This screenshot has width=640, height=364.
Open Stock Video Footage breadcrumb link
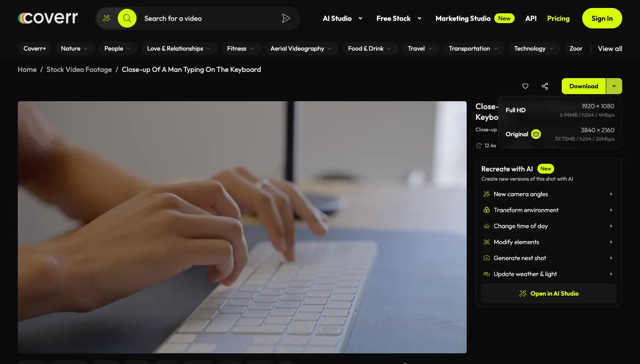[x=79, y=69]
